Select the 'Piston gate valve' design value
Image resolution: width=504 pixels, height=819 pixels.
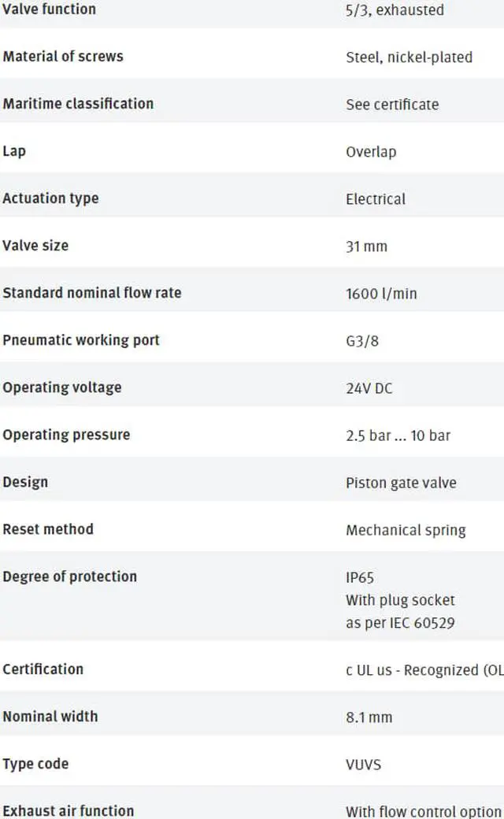click(401, 483)
